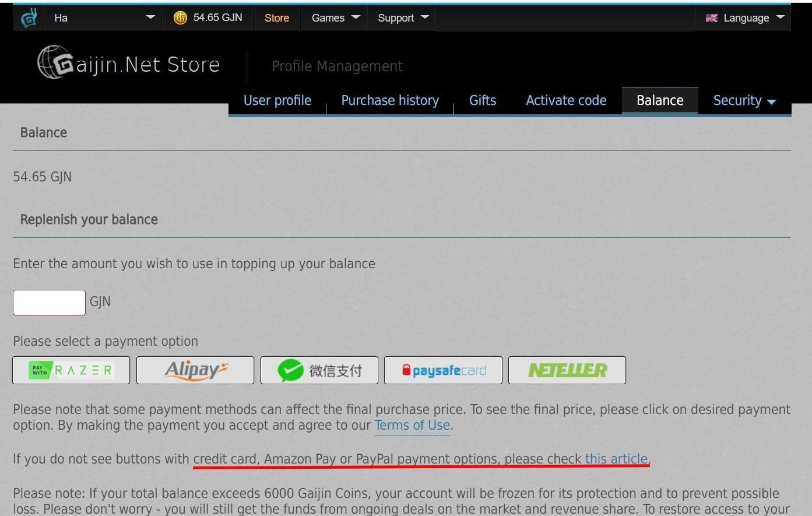The image size is (812, 516).
Task: Select WeChat Pay payment option
Action: tap(319, 370)
